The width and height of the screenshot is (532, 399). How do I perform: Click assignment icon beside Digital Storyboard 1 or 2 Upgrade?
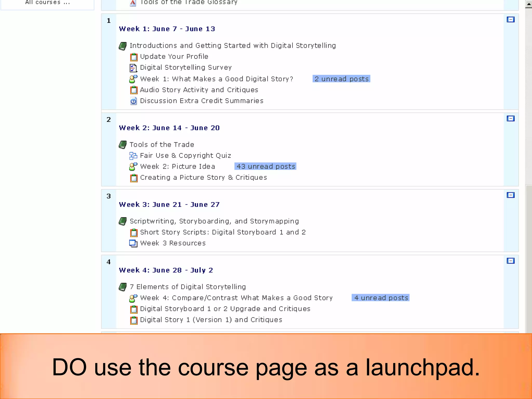click(x=134, y=309)
